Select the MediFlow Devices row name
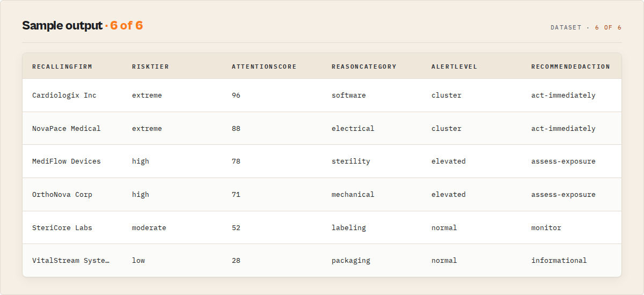This screenshot has height=295, width=644. point(67,161)
